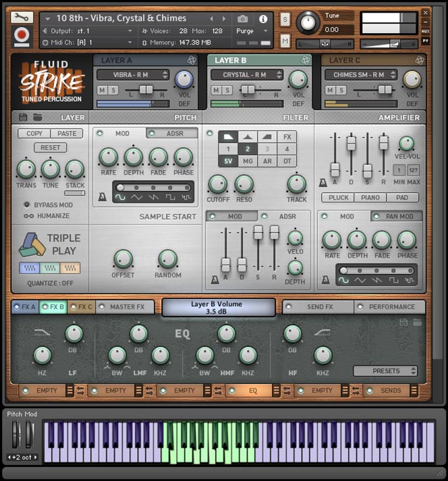Open Layer B CRYSTAL - R M sample selector

tap(247, 75)
